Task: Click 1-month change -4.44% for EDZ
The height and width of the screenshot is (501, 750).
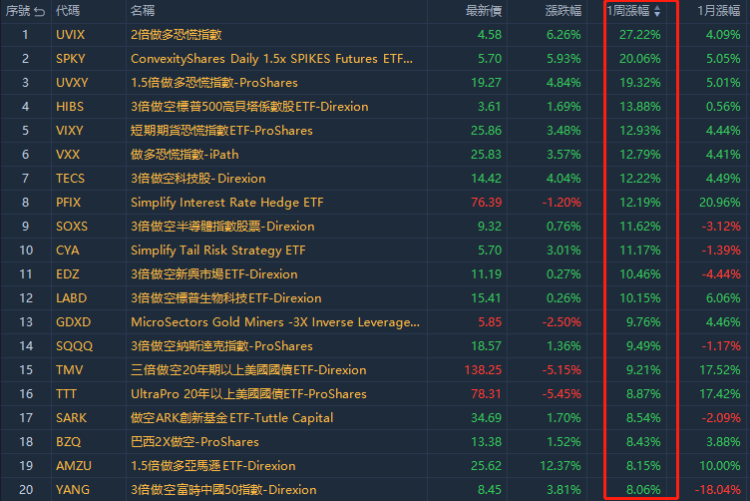Action: coord(721,274)
